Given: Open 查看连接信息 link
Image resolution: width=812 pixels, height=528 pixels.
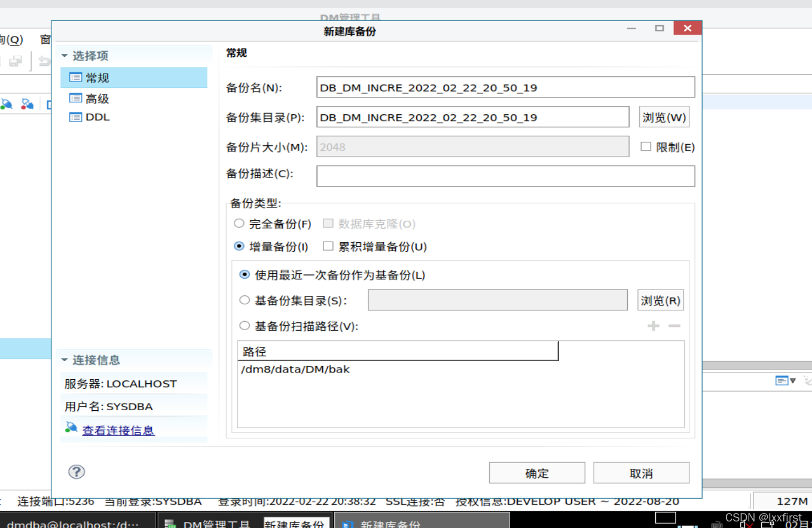Looking at the screenshot, I should point(118,430).
